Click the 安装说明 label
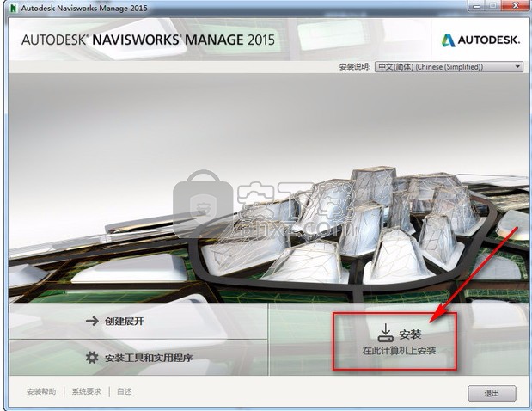The image size is (532, 411). 355,67
